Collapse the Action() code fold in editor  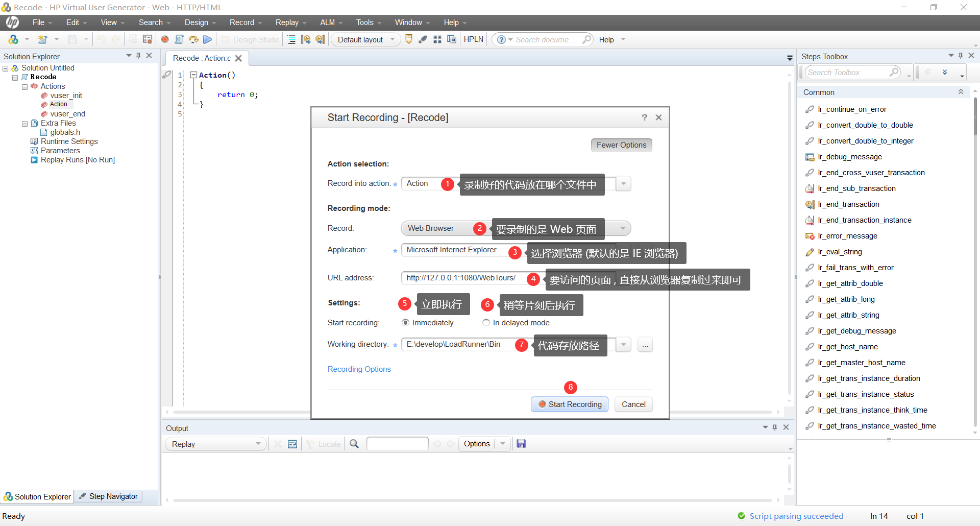[x=193, y=75]
